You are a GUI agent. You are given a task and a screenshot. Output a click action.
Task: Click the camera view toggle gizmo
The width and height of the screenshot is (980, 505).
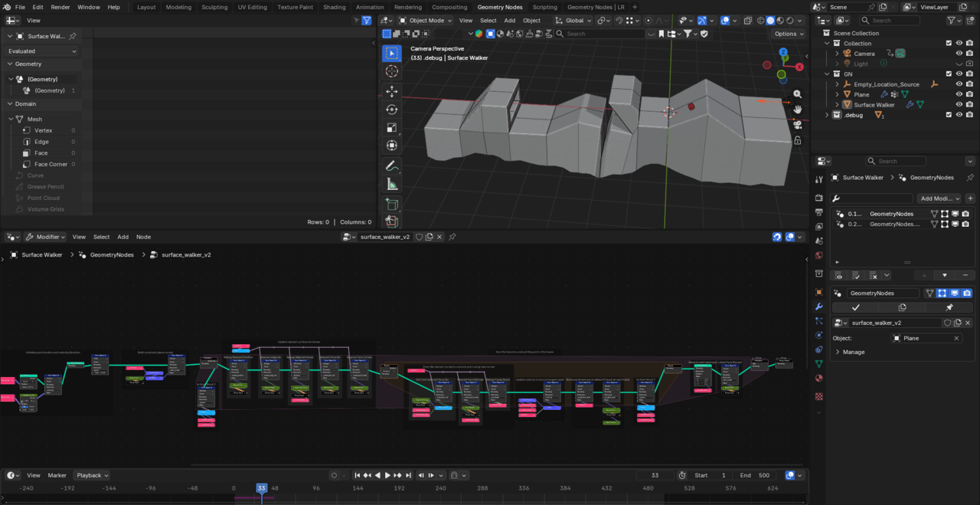pyautogui.click(x=798, y=124)
